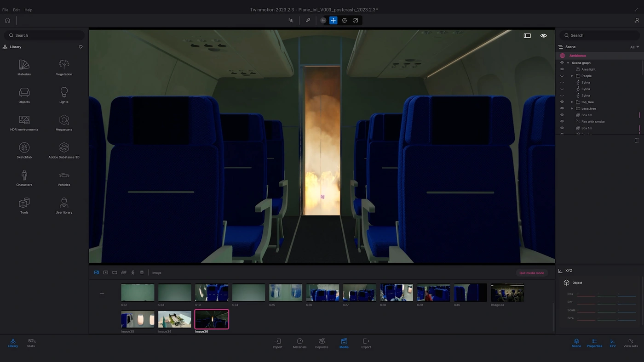
Task: Open the Megascans library category
Action: (x=64, y=123)
